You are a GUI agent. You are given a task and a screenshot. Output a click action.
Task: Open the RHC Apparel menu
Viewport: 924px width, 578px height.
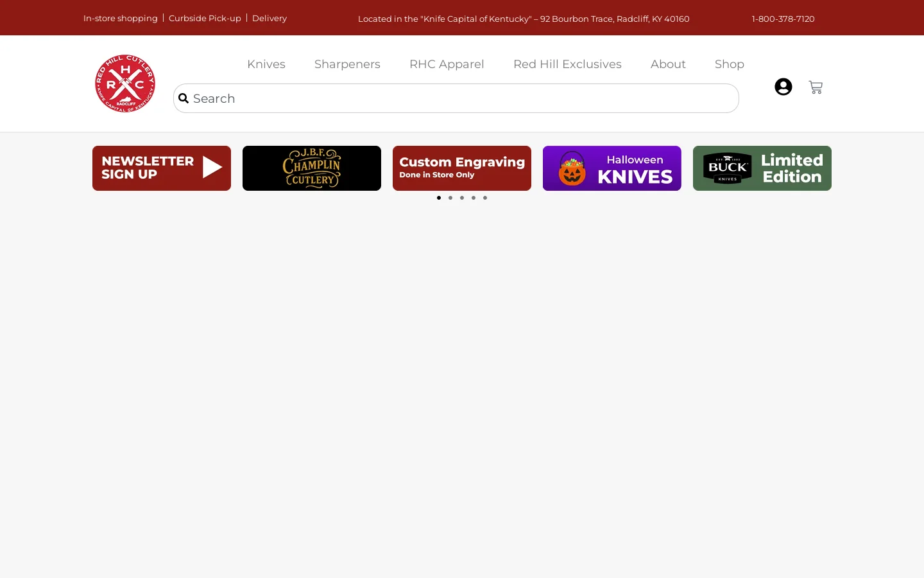[447, 64]
